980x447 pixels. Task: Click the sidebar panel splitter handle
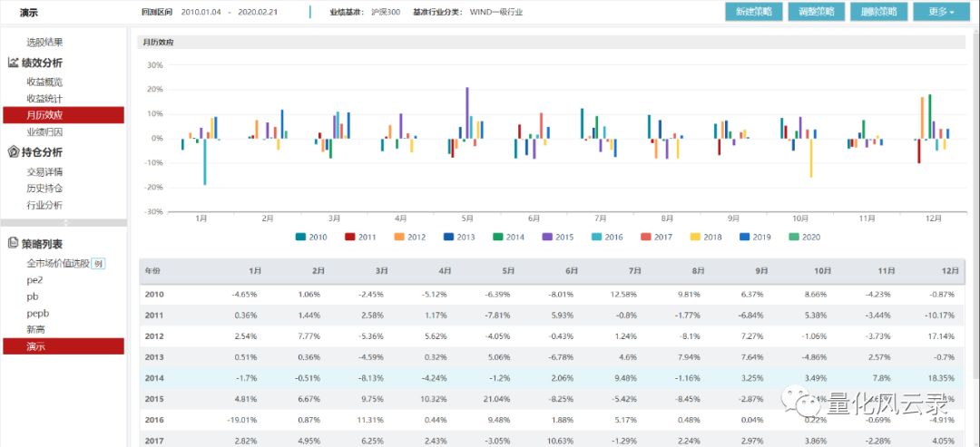[x=64, y=222]
